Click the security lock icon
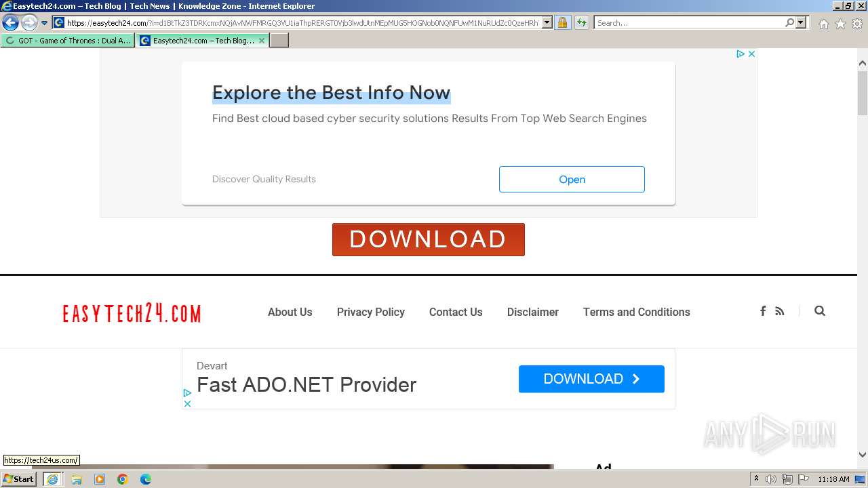868x488 pixels. [562, 23]
